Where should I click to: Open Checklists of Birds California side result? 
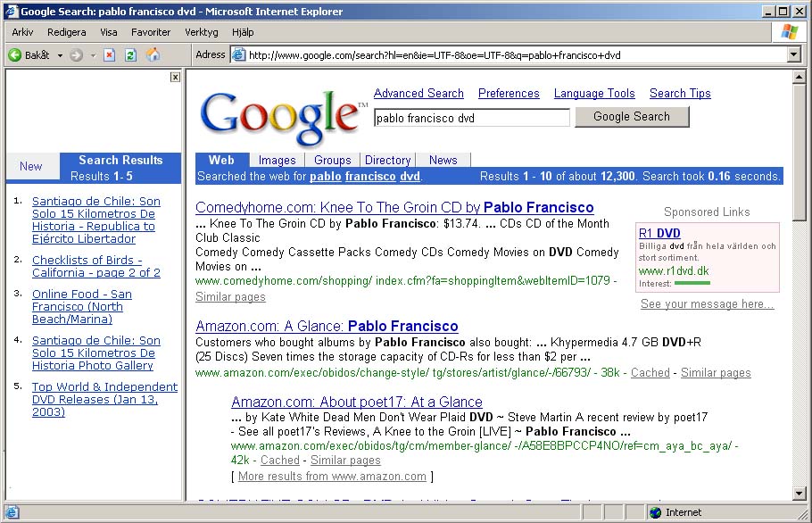pyautogui.click(x=96, y=266)
